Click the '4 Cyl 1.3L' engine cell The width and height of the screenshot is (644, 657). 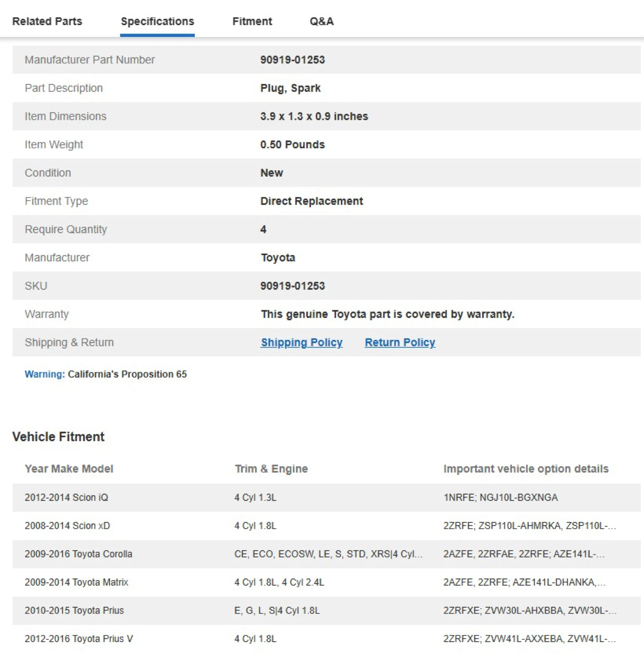pyautogui.click(x=255, y=498)
